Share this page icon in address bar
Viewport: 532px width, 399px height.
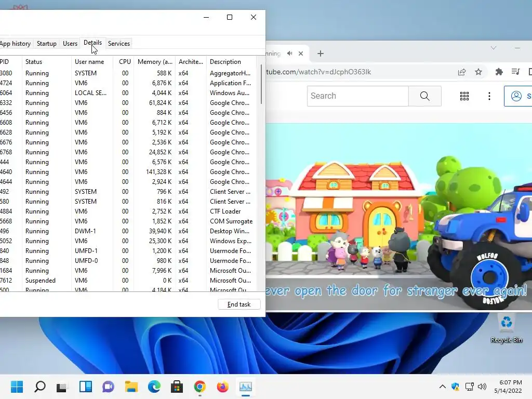tap(462, 72)
